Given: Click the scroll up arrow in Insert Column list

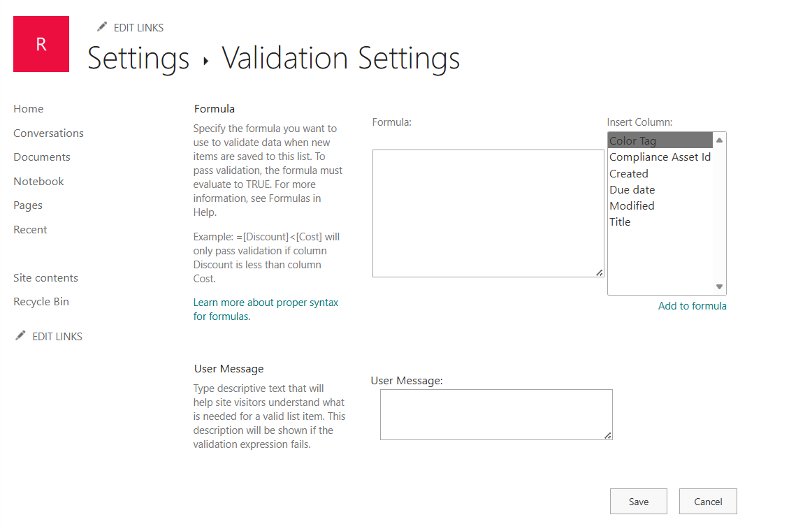Looking at the screenshot, I should (x=719, y=140).
